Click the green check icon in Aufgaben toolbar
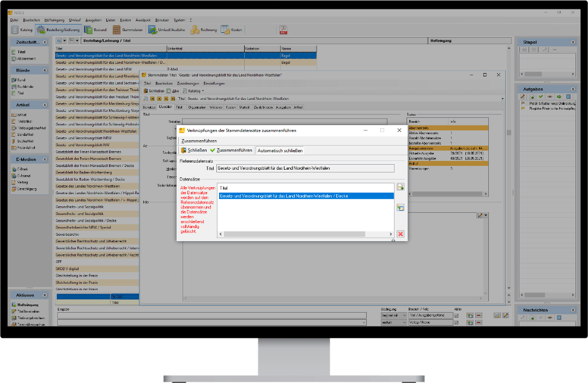 click(541, 97)
